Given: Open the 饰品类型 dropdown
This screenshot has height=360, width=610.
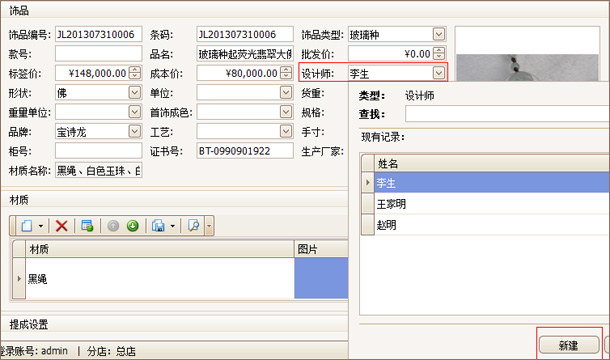Looking at the screenshot, I should pyautogui.click(x=439, y=34).
